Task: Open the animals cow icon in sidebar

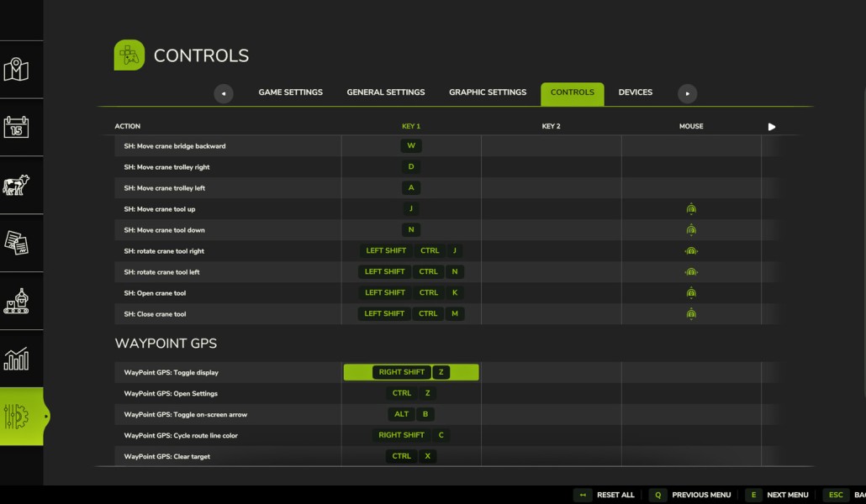Action: (x=16, y=185)
